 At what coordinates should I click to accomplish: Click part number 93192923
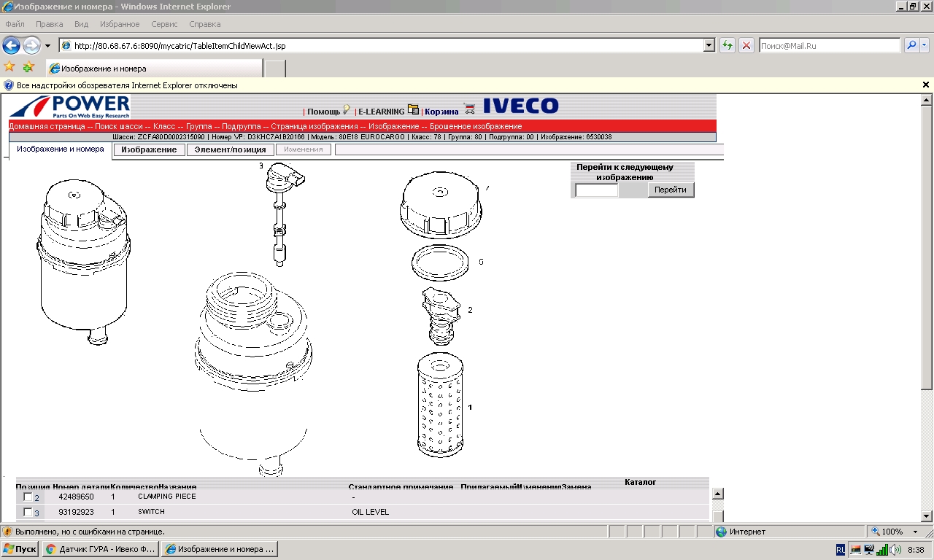(x=76, y=512)
